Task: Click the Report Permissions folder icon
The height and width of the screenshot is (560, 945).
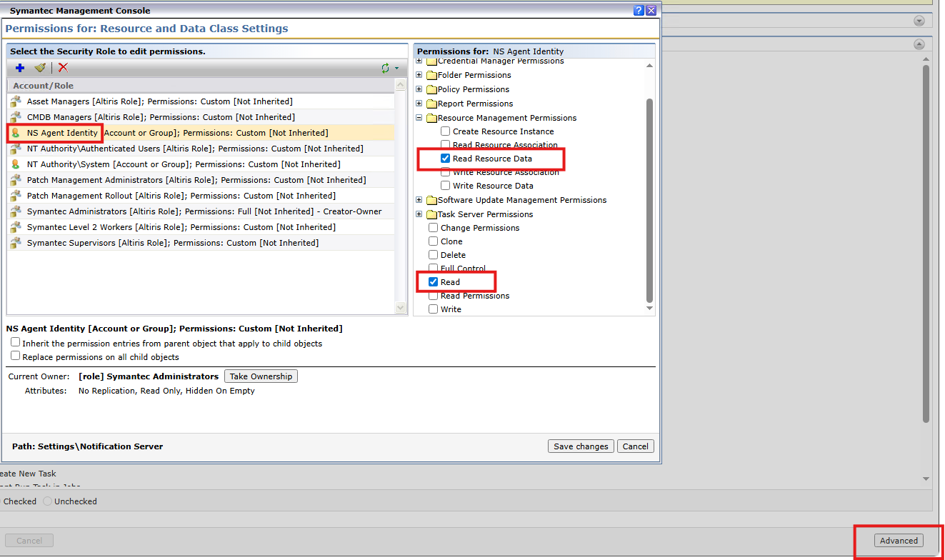Action: coord(431,104)
